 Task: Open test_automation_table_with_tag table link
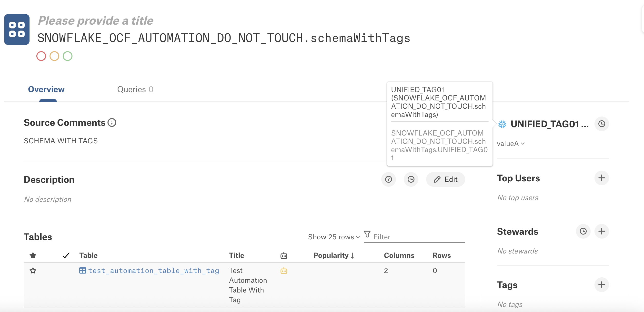click(x=154, y=271)
